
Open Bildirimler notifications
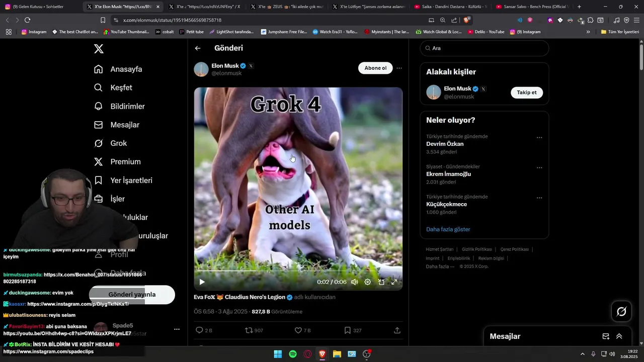(120, 106)
